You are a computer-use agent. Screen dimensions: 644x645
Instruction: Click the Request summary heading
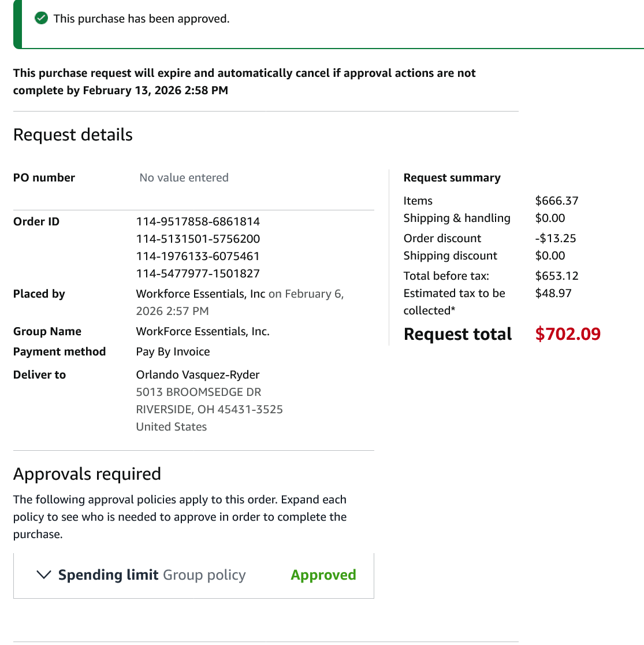(452, 177)
